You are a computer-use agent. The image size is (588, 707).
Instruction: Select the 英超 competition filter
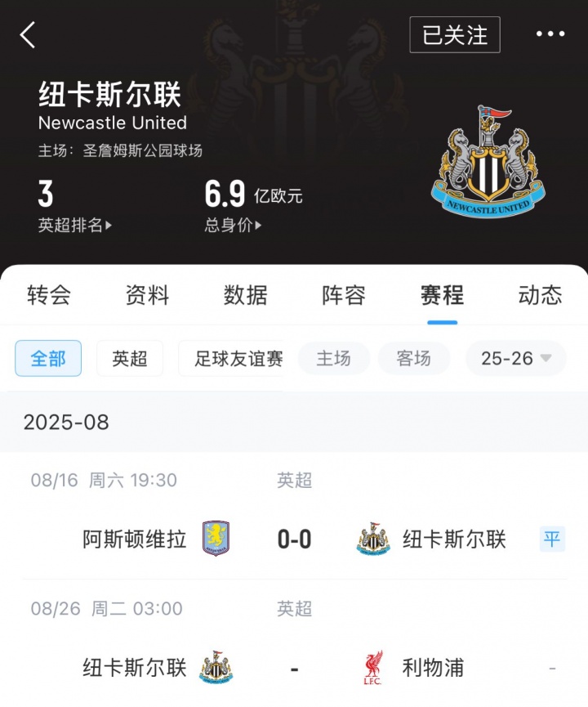[x=130, y=359]
